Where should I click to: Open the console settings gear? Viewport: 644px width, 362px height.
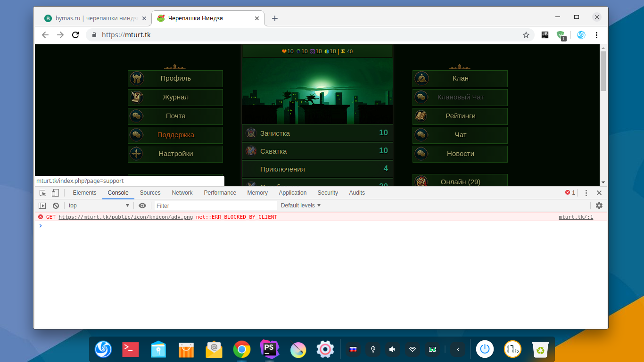tap(599, 206)
